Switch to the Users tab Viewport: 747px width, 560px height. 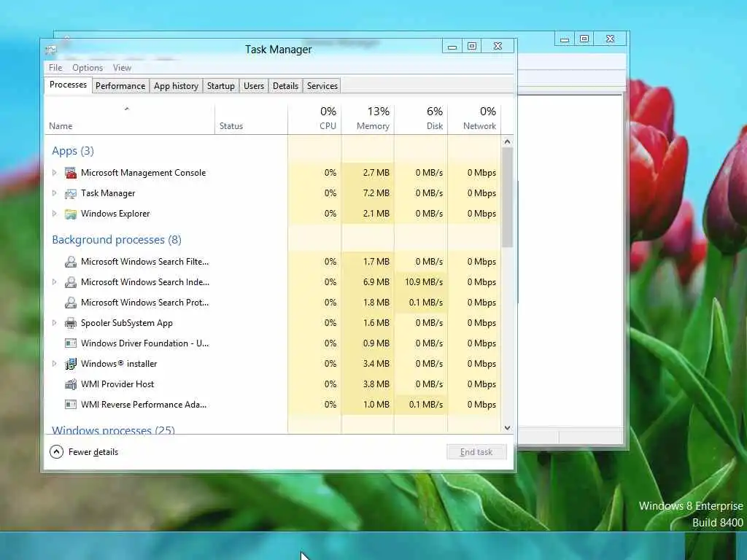253,86
